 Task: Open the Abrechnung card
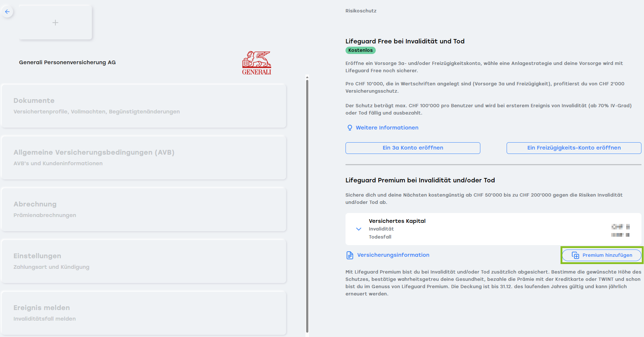pyautogui.click(x=144, y=209)
